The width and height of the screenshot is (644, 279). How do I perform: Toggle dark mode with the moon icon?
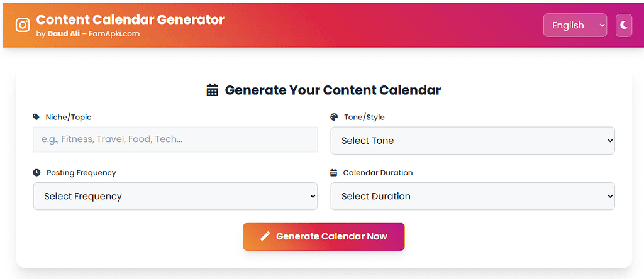pos(623,25)
